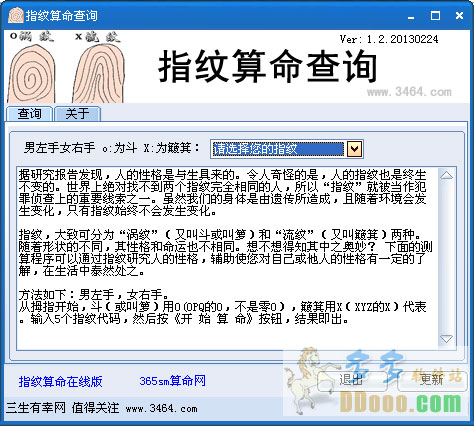Open the 365sm算命网 link

pos(172,381)
